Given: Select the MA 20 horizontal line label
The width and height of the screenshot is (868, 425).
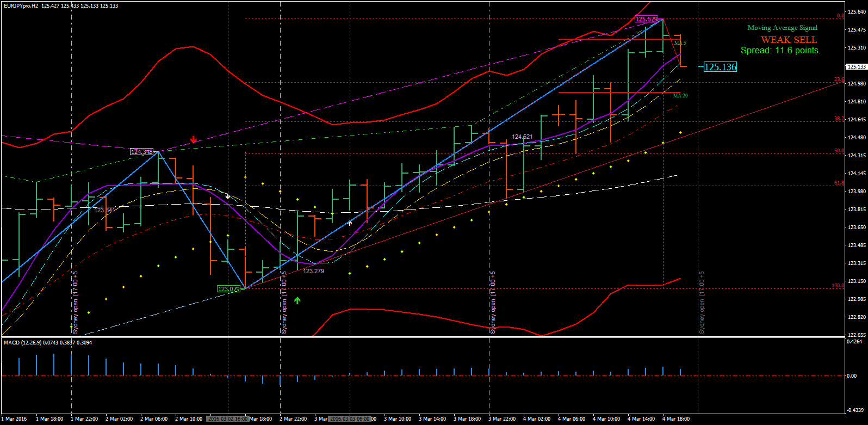Looking at the screenshot, I should click(680, 96).
